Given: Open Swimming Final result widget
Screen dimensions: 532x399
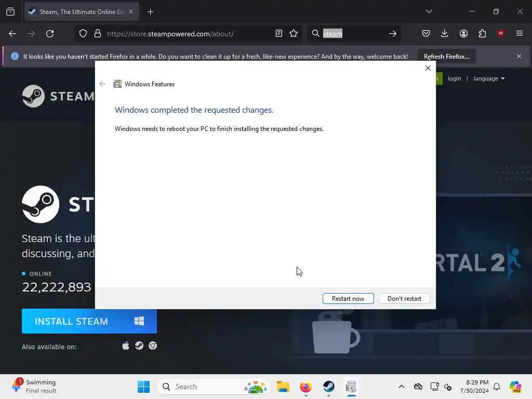Looking at the screenshot, I should tap(34, 387).
